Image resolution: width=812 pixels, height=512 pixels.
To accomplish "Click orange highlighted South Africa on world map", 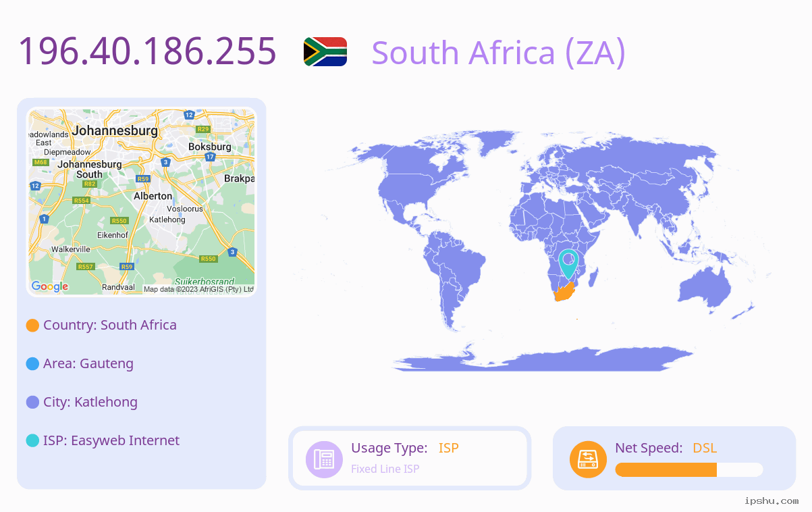I will [564, 293].
